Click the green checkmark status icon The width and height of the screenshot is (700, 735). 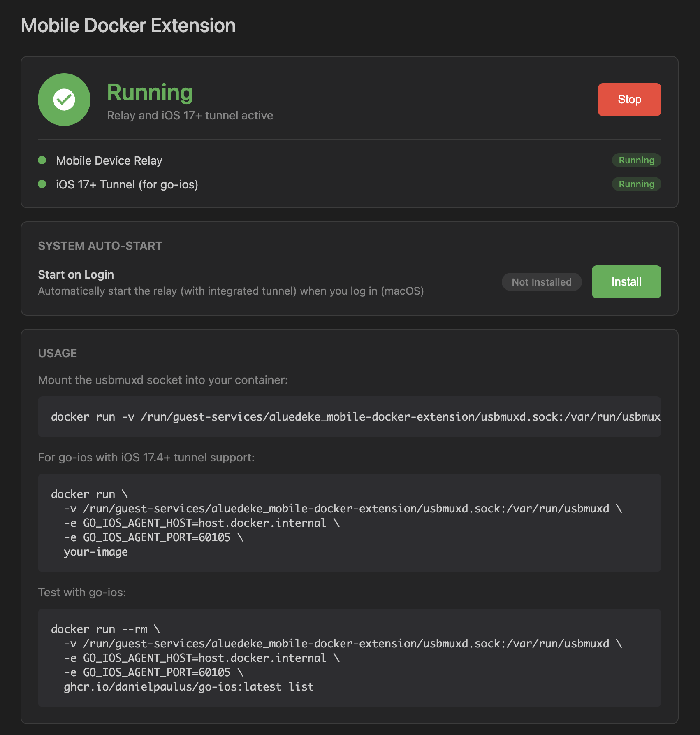[64, 100]
